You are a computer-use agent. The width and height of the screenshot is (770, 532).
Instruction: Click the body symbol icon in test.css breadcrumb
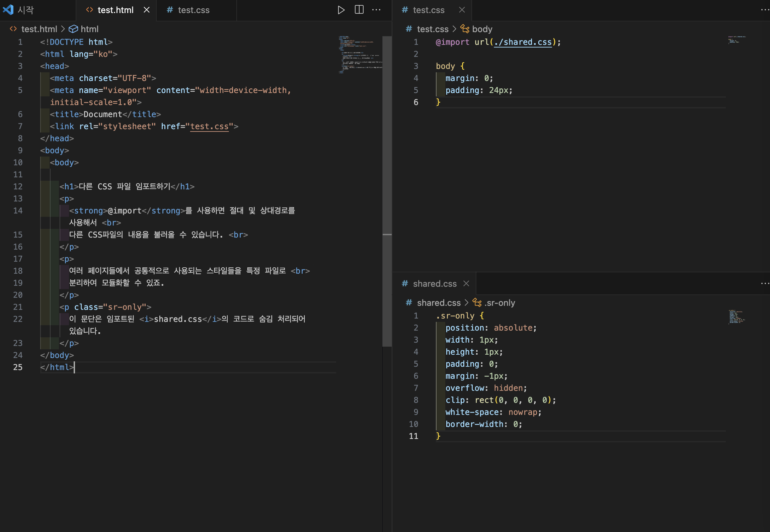click(465, 29)
